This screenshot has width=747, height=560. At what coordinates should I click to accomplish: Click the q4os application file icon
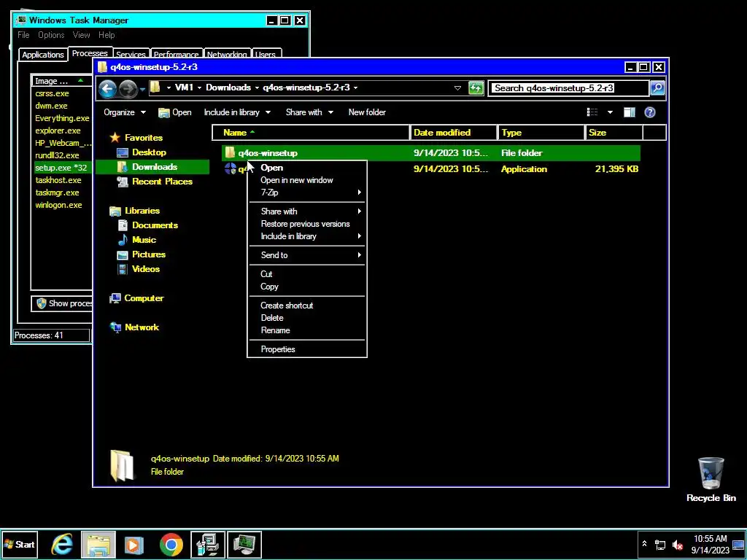(x=230, y=169)
